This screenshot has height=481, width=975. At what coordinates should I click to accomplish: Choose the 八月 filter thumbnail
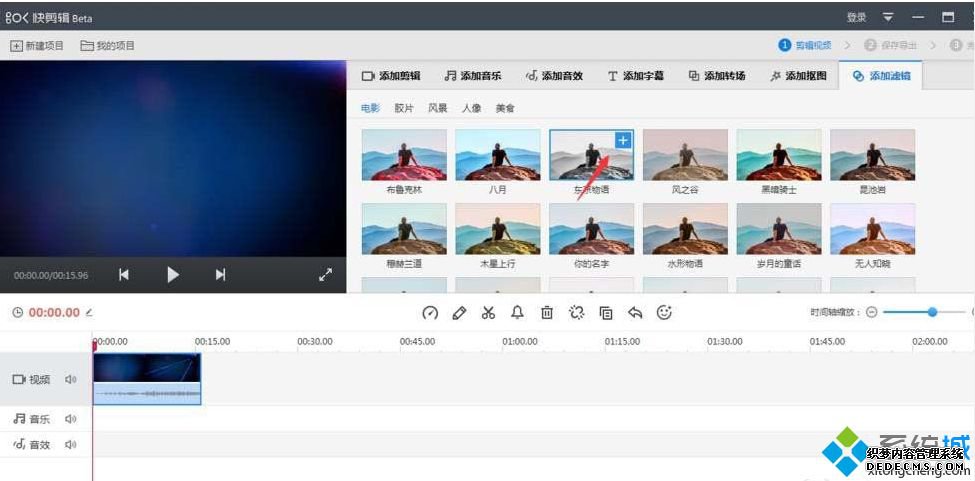point(497,155)
